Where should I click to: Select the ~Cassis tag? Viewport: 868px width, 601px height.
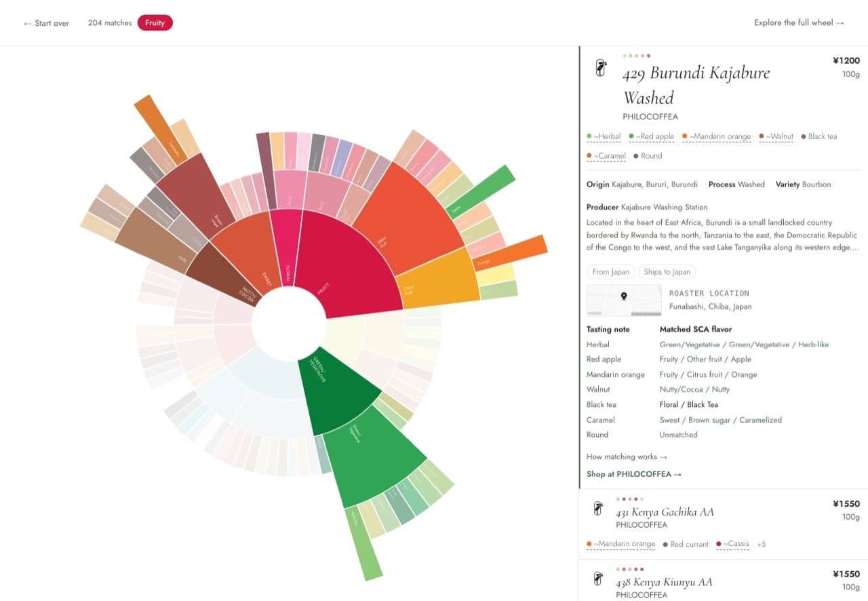tap(732, 544)
